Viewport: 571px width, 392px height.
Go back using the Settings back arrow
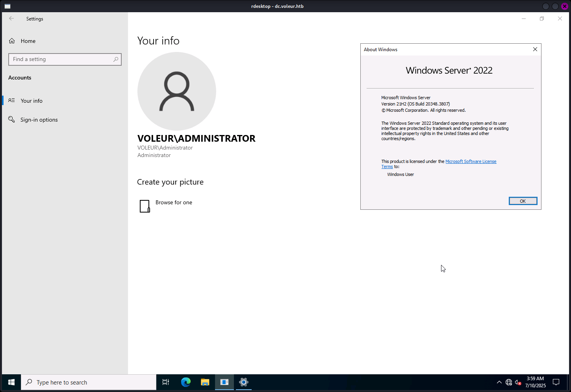click(x=11, y=18)
